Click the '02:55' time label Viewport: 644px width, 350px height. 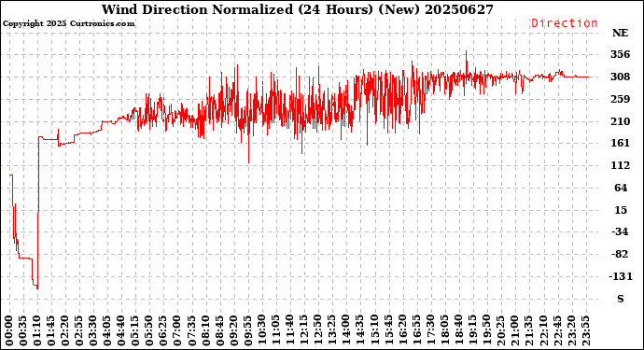tap(79, 330)
